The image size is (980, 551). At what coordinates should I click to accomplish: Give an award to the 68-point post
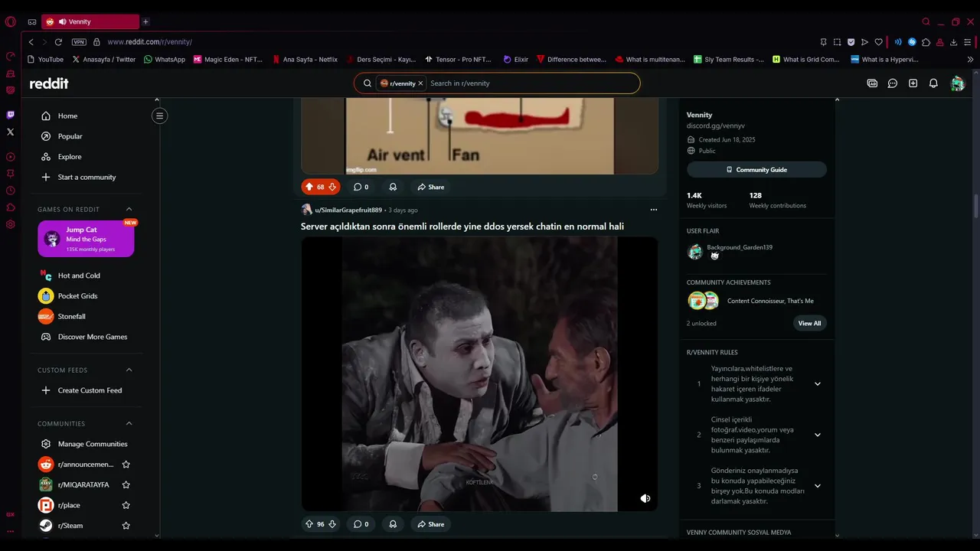393,187
